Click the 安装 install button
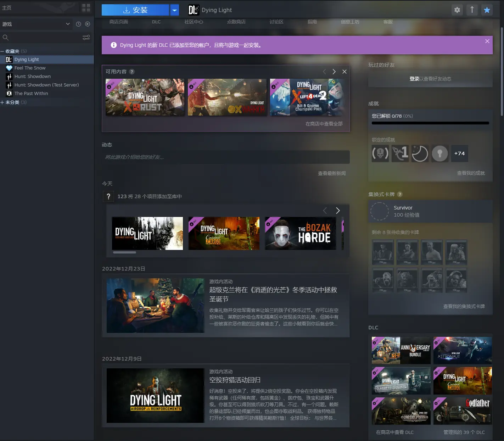The image size is (504, 441). coord(135,10)
